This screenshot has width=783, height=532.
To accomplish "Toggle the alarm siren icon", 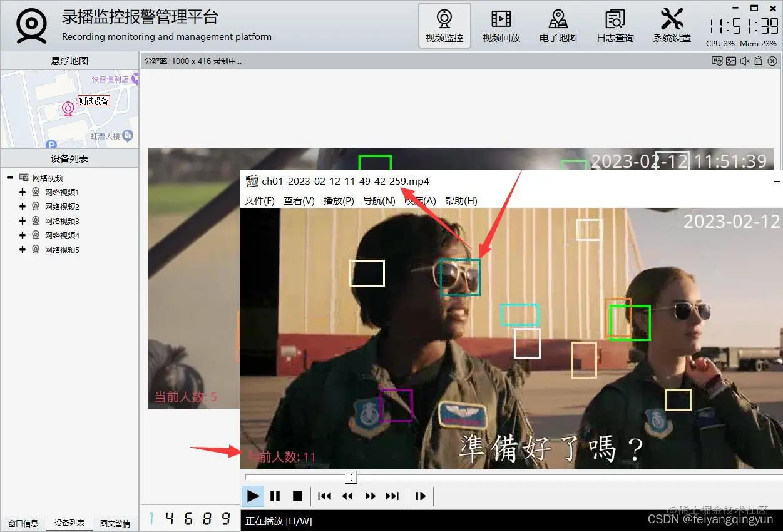I will coord(759,61).
